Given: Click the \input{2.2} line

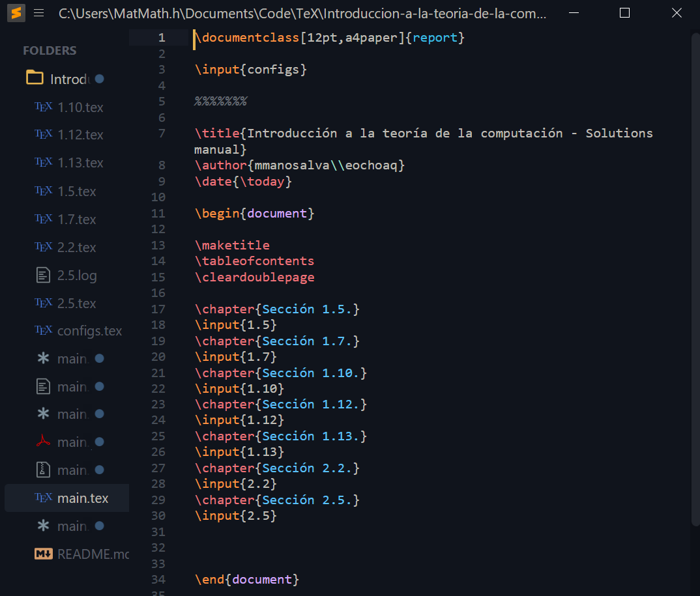Looking at the screenshot, I should [235, 483].
